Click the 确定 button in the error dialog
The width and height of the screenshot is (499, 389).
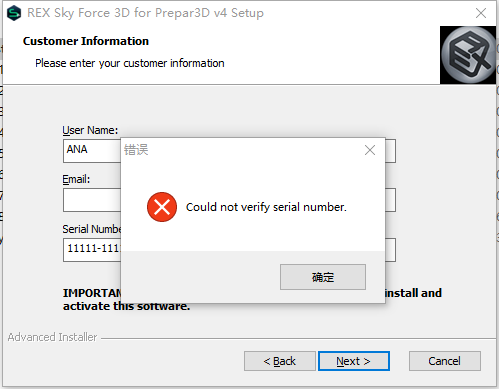tap(323, 277)
